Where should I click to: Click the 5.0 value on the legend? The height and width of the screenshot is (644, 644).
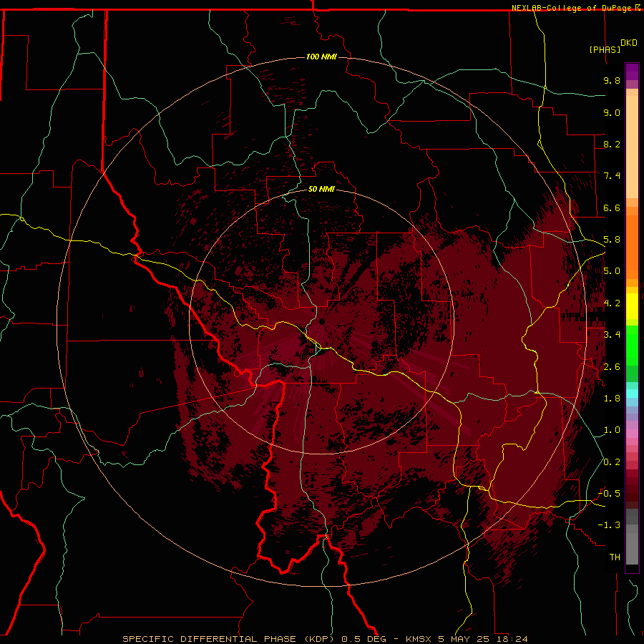coord(612,271)
